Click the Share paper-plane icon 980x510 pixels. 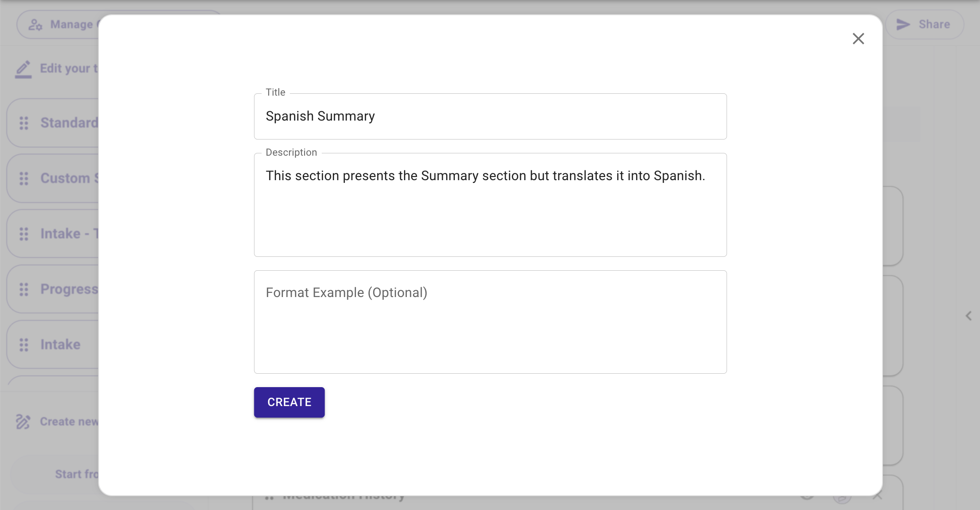click(903, 24)
